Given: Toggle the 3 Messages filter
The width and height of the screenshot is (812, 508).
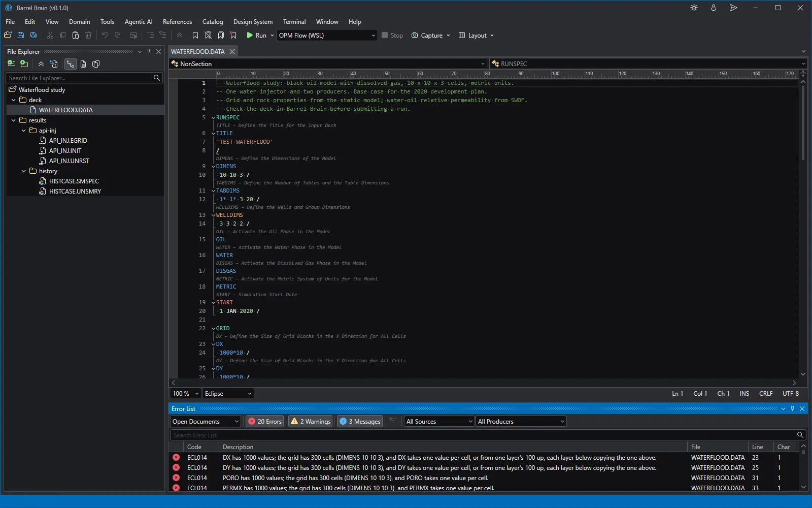Looking at the screenshot, I should coord(360,421).
